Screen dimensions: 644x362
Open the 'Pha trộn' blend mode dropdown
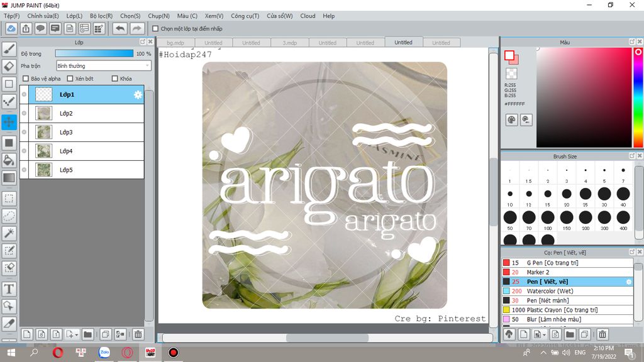pos(104,65)
